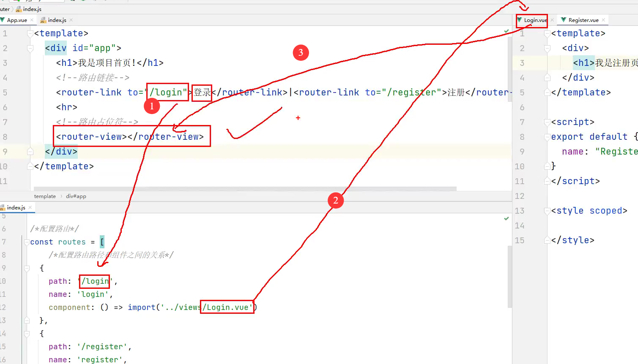The height and width of the screenshot is (364, 638).
Task: Click the inspection checkmark in App.vue editor
Action: click(507, 31)
